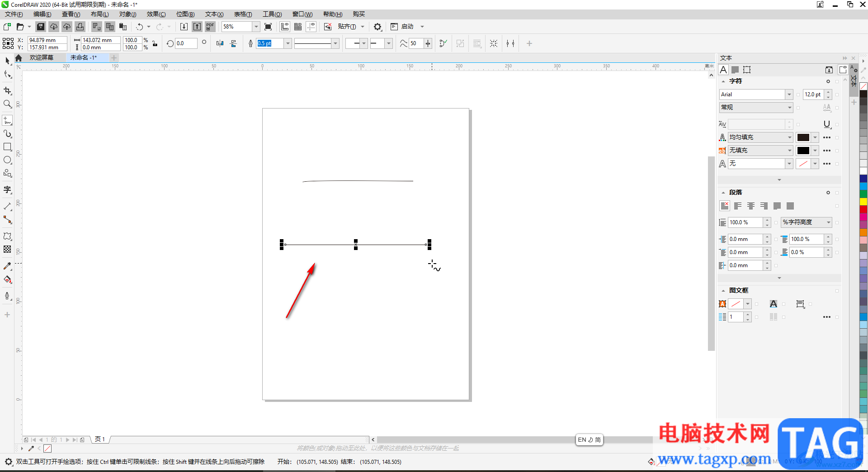Screen dimensions: 868x472
Task: Toggle underline in text docker
Action: pyautogui.click(x=827, y=124)
